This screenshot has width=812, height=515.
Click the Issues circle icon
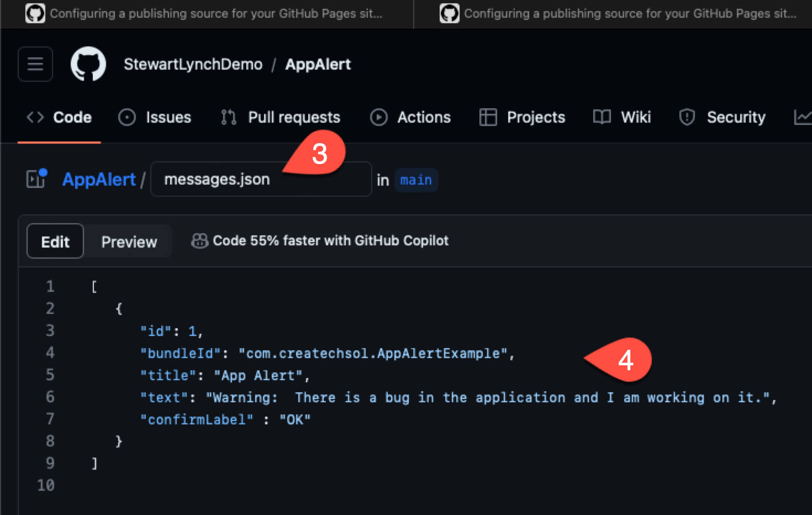127,117
